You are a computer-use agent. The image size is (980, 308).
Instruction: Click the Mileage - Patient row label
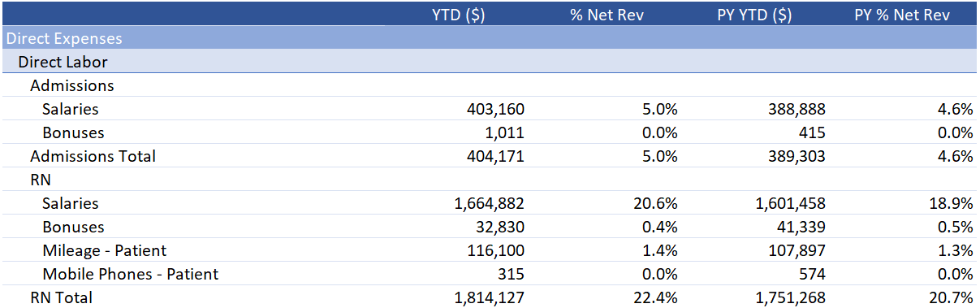[x=105, y=250]
